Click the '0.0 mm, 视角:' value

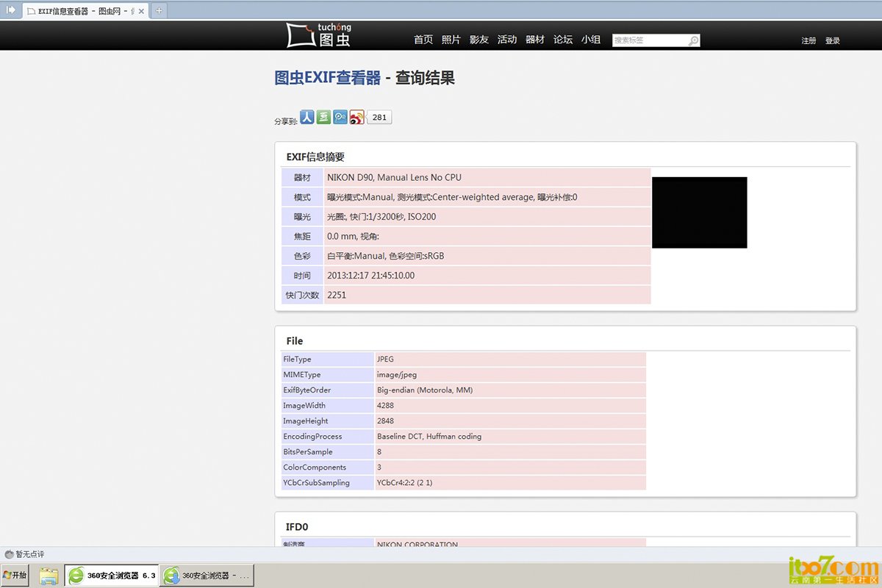(x=353, y=237)
